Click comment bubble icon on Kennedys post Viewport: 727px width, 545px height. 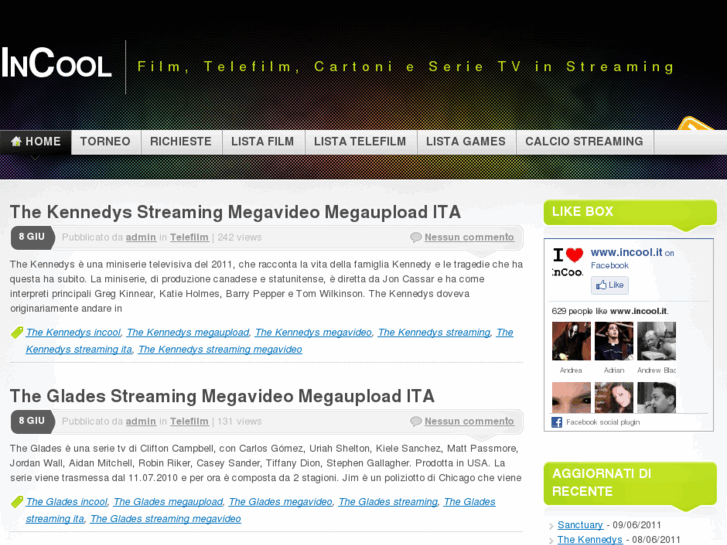(416, 237)
